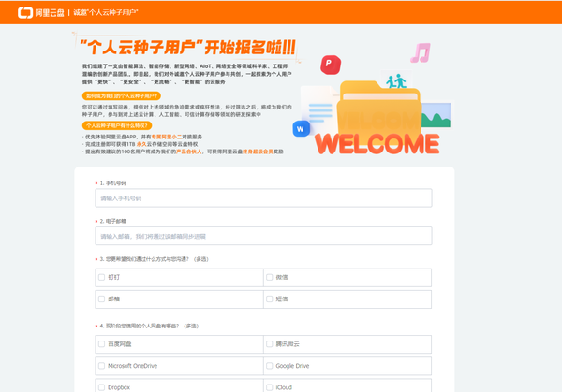
Task: Click the blue W Word icon
Action: [301, 129]
